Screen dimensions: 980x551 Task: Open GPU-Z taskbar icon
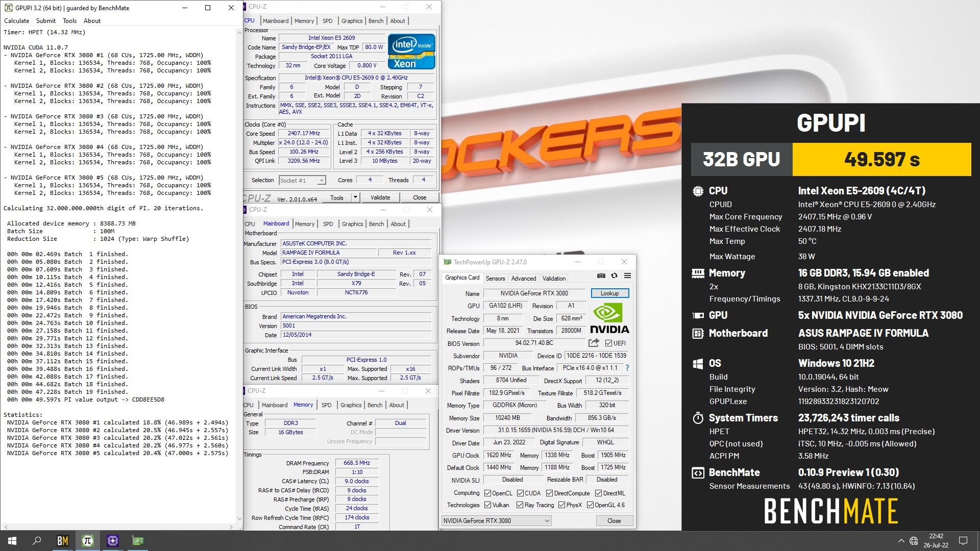coord(137,541)
